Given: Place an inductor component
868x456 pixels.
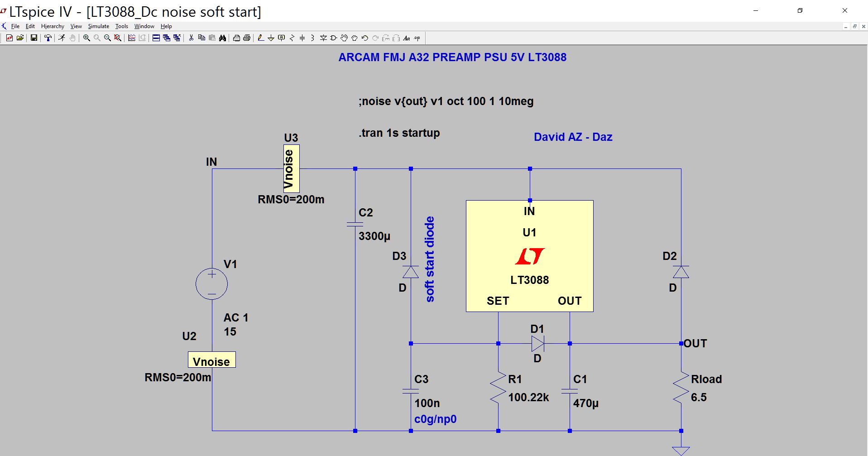Looking at the screenshot, I should pyautogui.click(x=312, y=38).
